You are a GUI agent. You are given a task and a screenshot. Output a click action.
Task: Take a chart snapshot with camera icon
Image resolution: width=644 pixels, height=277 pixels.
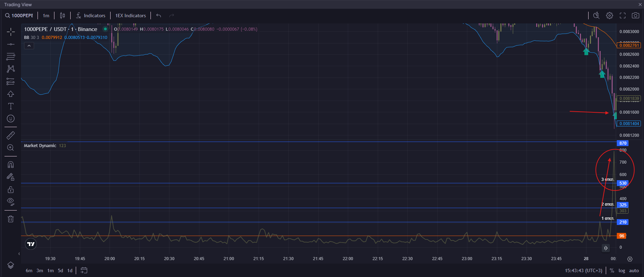click(635, 16)
